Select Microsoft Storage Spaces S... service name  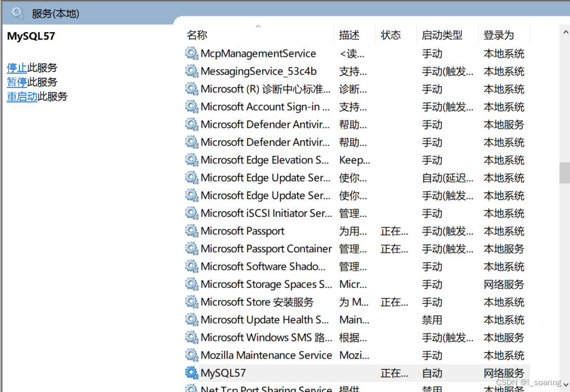(x=266, y=284)
